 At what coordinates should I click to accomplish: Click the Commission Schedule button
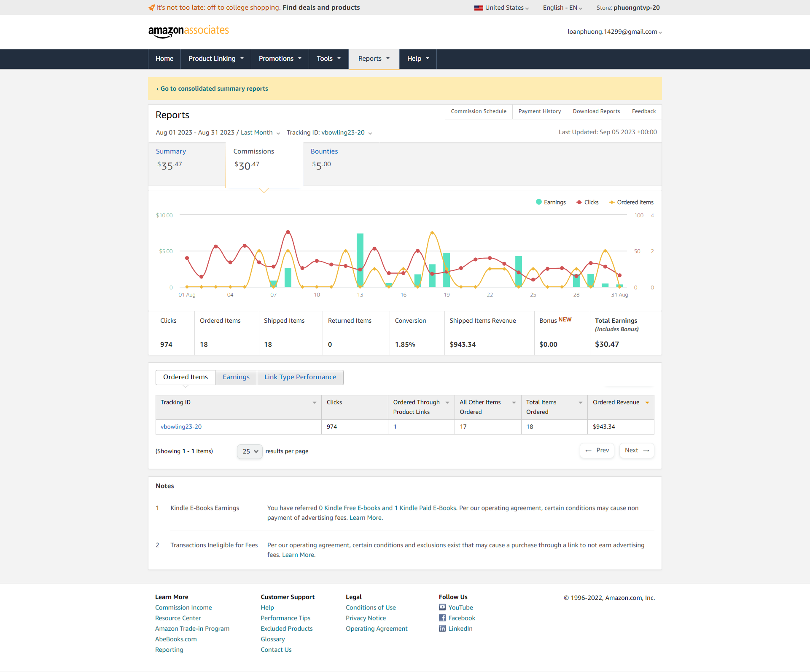479,111
